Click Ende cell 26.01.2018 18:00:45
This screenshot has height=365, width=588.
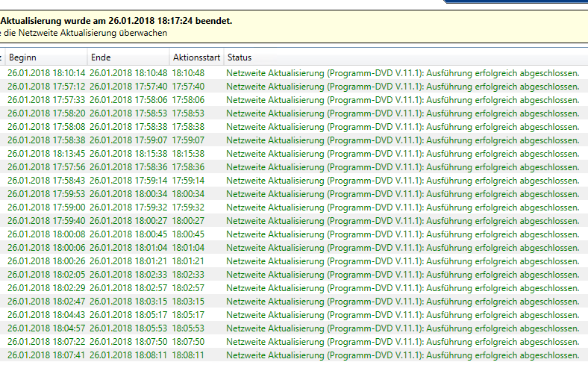pyautogui.click(x=128, y=234)
